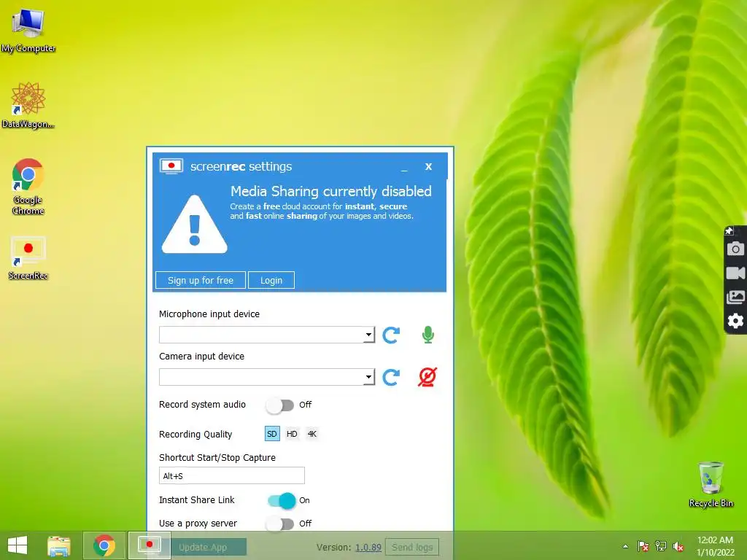747x560 pixels.
Task: Start video recording from sidebar
Action: tap(735, 273)
